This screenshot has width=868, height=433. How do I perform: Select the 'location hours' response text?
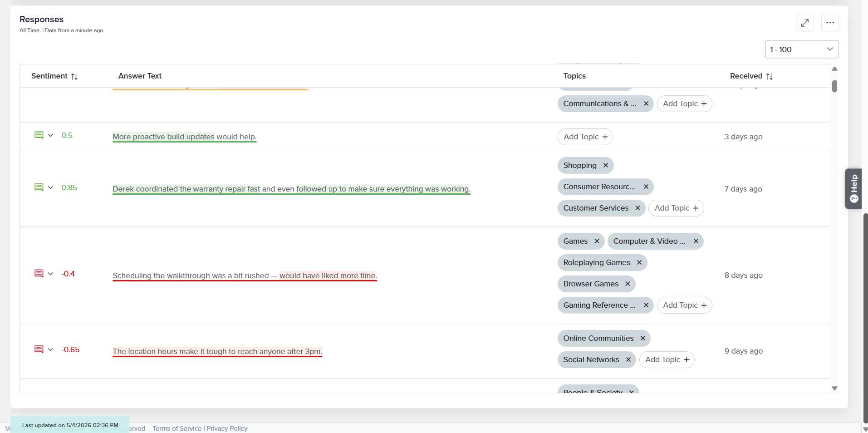coord(217,351)
